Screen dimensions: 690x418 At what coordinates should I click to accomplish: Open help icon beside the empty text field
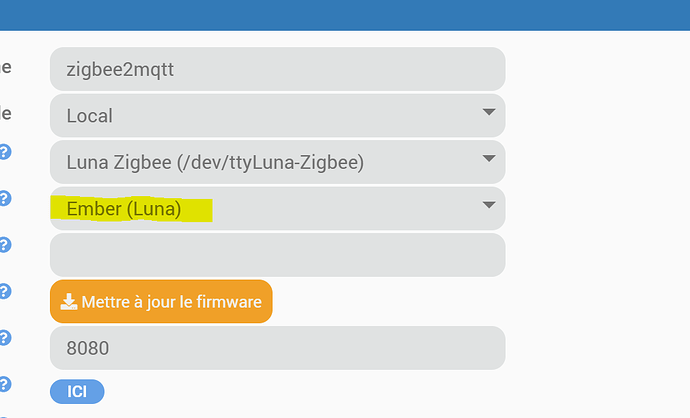coord(4,245)
